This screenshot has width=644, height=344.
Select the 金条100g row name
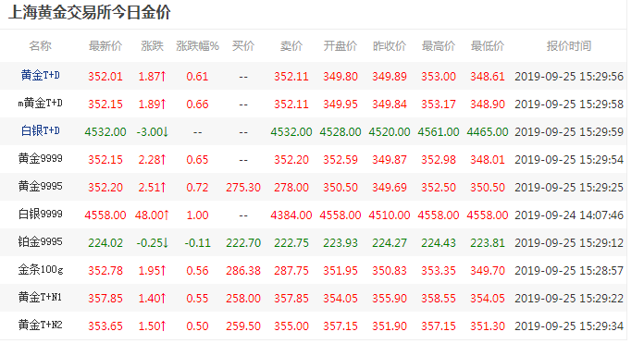point(41,270)
